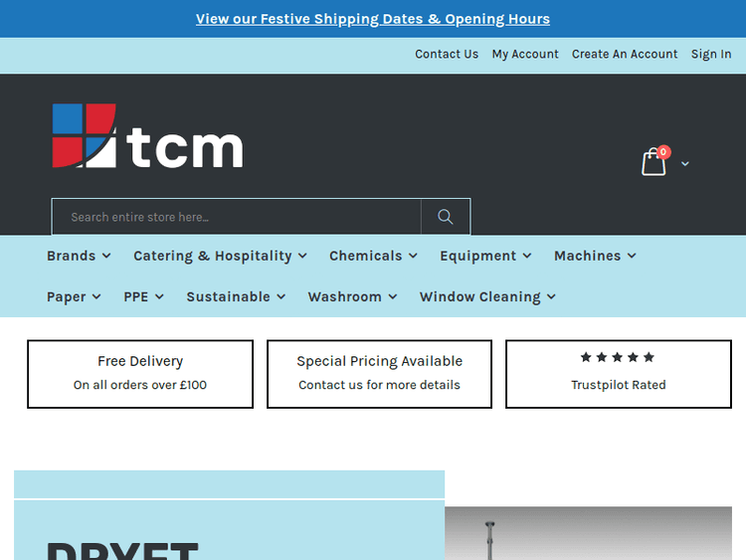Go to the Contact Us page
The image size is (746, 560).
pyautogui.click(x=447, y=55)
